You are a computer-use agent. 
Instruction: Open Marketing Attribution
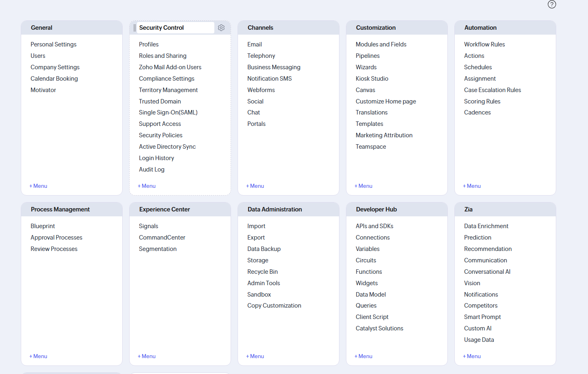tap(384, 135)
